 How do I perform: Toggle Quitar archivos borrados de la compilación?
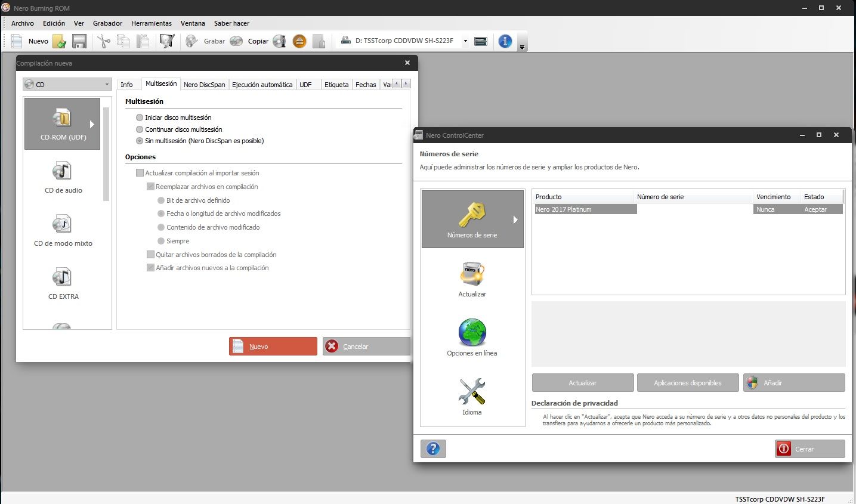point(151,255)
